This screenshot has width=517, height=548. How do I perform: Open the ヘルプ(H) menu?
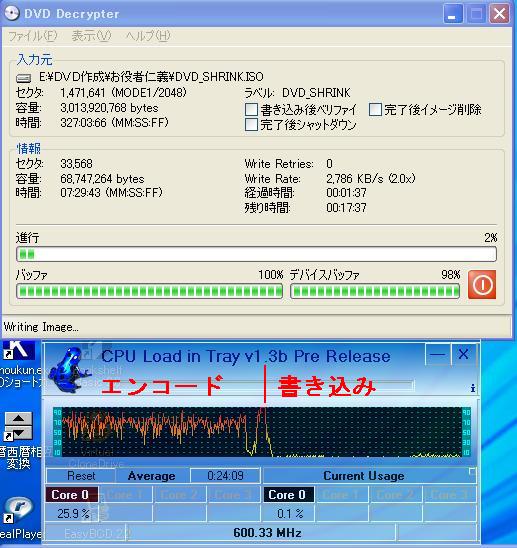[x=148, y=36]
